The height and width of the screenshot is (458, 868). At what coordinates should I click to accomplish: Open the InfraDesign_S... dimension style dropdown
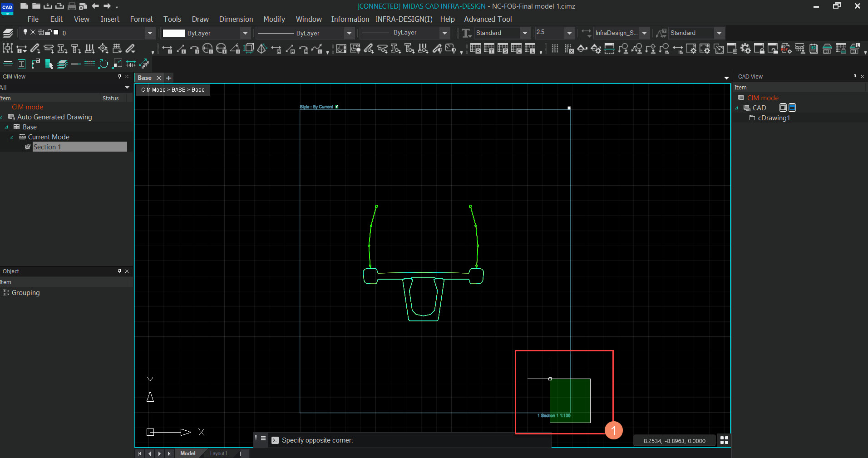pos(645,33)
